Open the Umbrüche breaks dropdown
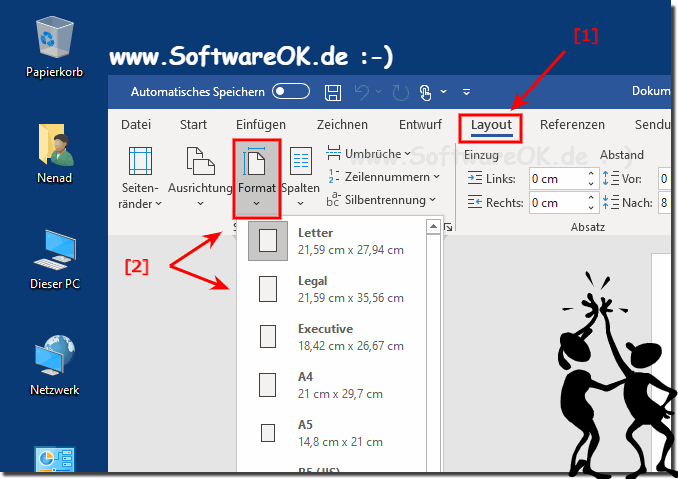Image resolution: width=678 pixels, height=479 pixels. 368,153
